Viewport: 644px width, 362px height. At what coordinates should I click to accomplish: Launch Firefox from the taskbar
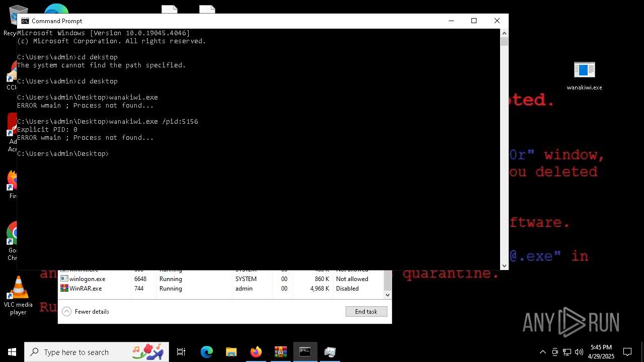click(256, 352)
